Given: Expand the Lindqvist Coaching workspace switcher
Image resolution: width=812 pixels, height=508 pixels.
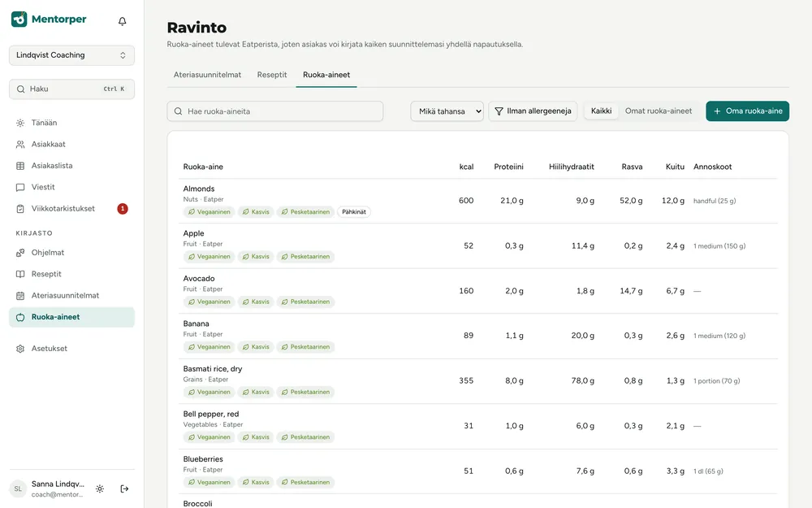Looking at the screenshot, I should pyautogui.click(x=71, y=55).
